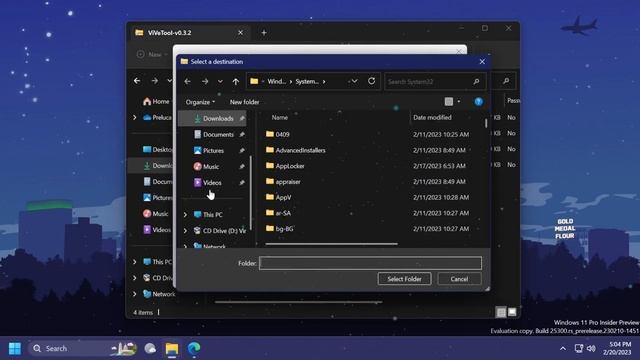The image size is (640, 360).
Task: Click the dialog file list vertical scrollbar
Action: [x=486, y=123]
